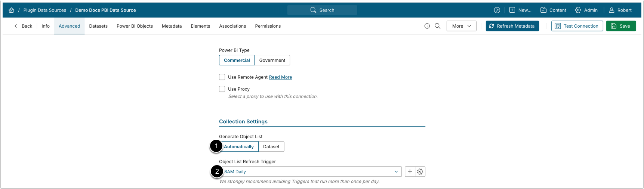Open the Admin gear menu
This screenshot has width=644, height=189.
586,10
